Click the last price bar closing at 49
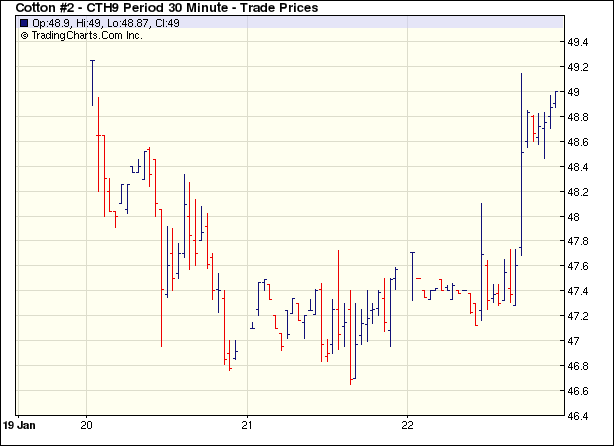Viewport: 614px width, 446px height. (555, 98)
